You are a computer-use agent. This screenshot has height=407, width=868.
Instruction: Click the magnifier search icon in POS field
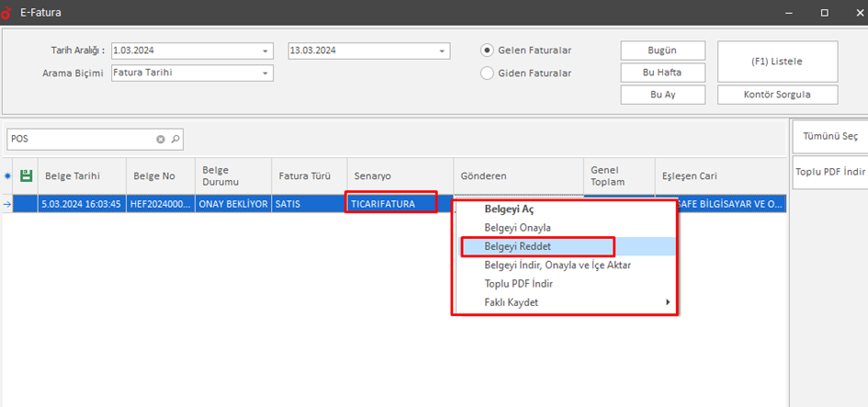coord(175,140)
